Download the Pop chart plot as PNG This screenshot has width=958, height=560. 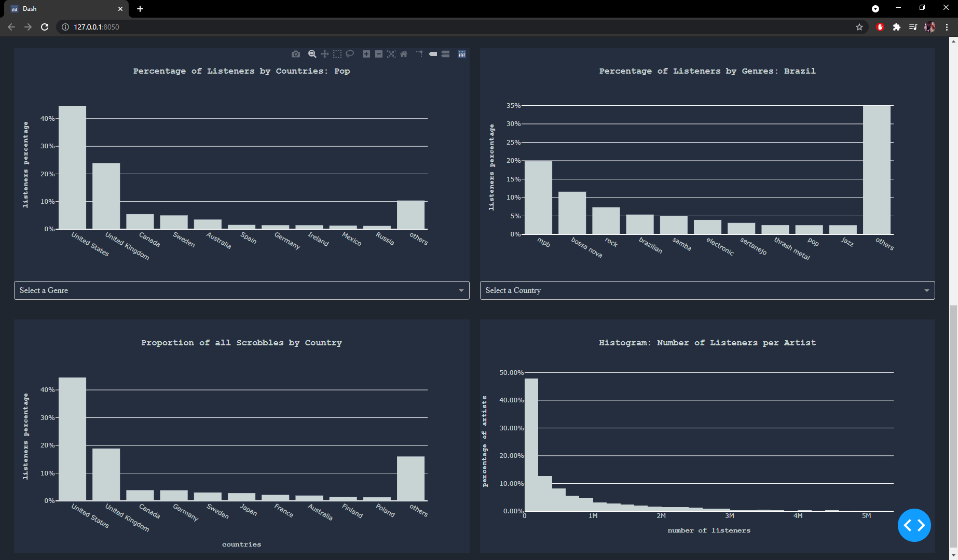tap(296, 54)
